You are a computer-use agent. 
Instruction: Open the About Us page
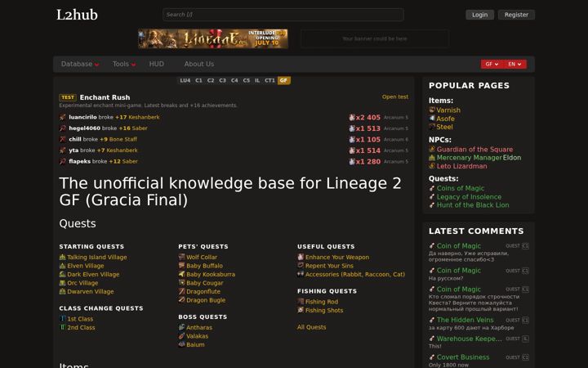(x=198, y=64)
